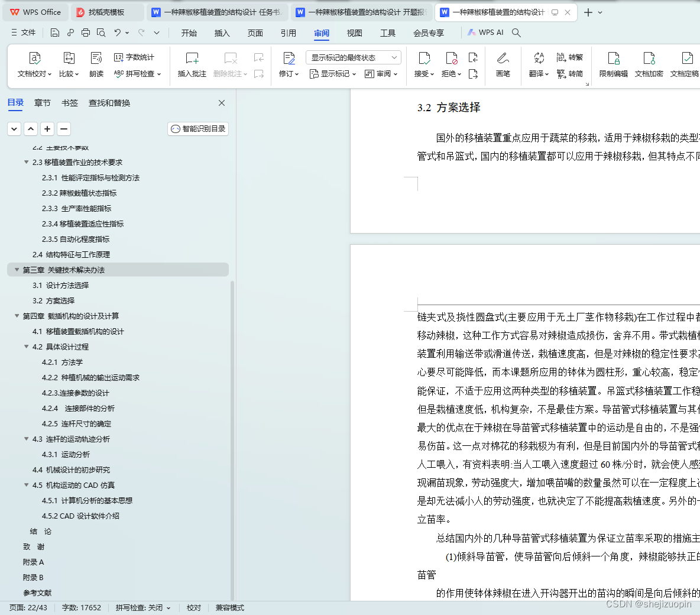Click the move-down arrow in outline toolbar

tap(14, 129)
